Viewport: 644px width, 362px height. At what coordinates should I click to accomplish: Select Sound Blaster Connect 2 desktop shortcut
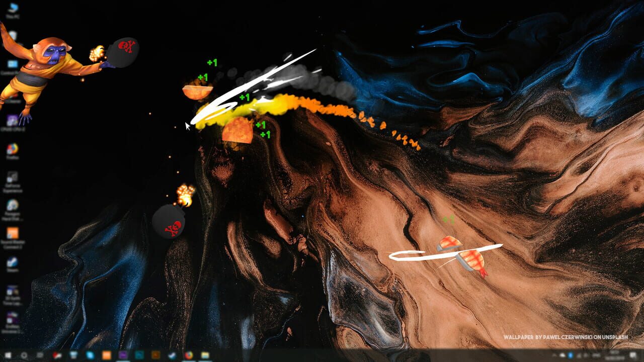(13, 238)
